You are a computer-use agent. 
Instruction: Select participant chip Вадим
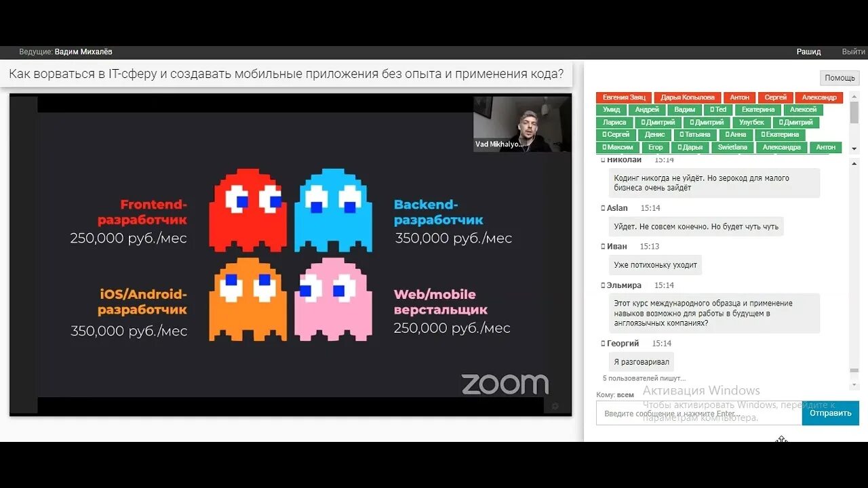tap(684, 110)
